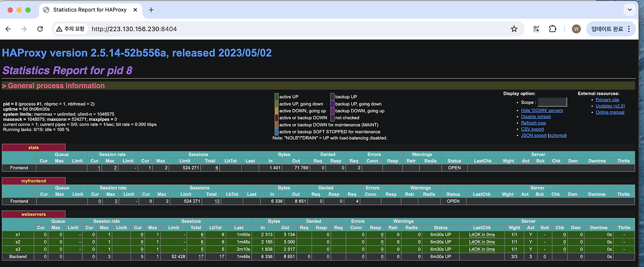Open the JSON export link

pos(534,135)
